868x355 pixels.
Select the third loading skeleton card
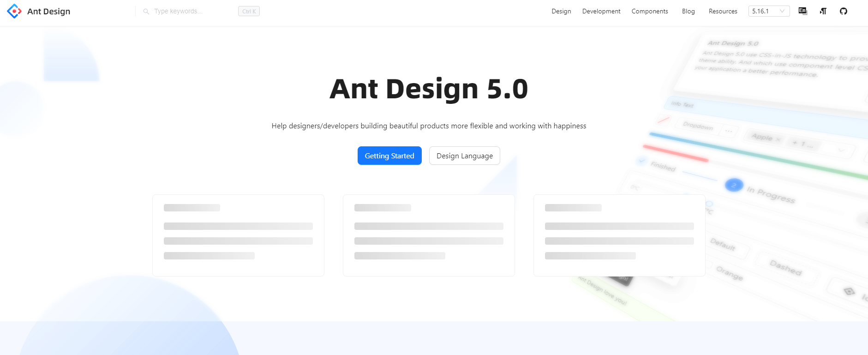point(619,235)
